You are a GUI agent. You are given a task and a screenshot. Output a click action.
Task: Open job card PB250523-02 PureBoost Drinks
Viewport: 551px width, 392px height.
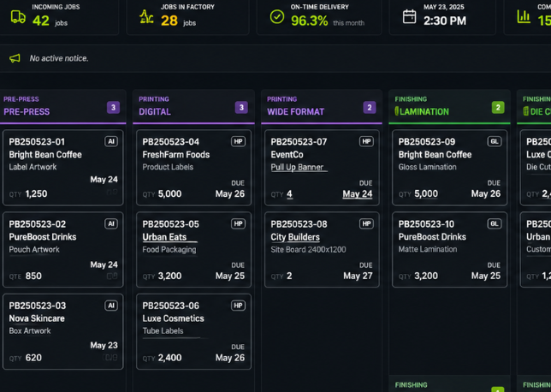coord(63,250)
